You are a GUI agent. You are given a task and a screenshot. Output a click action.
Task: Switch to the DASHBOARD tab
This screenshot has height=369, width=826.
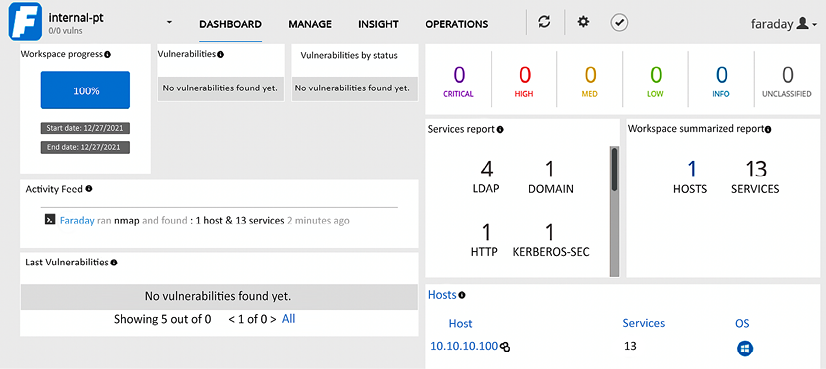[230, 24]
